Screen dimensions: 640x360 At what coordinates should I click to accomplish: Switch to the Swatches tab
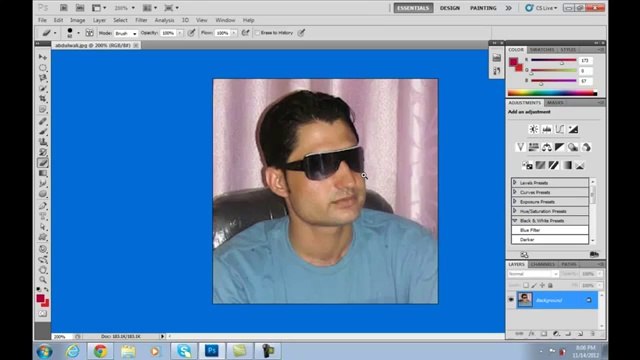pos(542,49)
